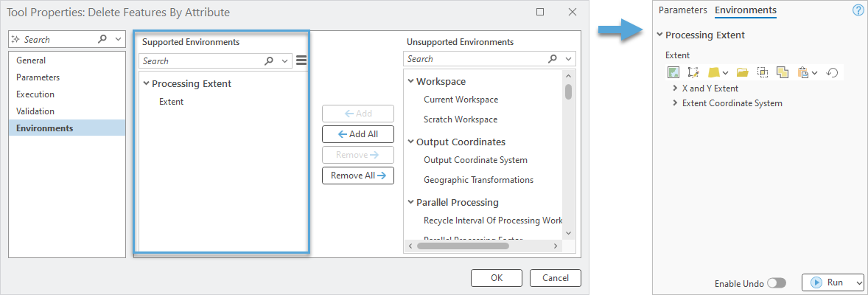
Task: Open the layer extent dropdown arrow
Action: pyautogui.click(x=725, y=72)
